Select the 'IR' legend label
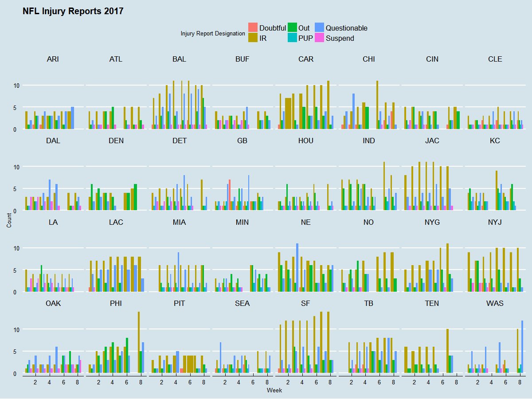532x399 pixels. click(x=263, y=38)
